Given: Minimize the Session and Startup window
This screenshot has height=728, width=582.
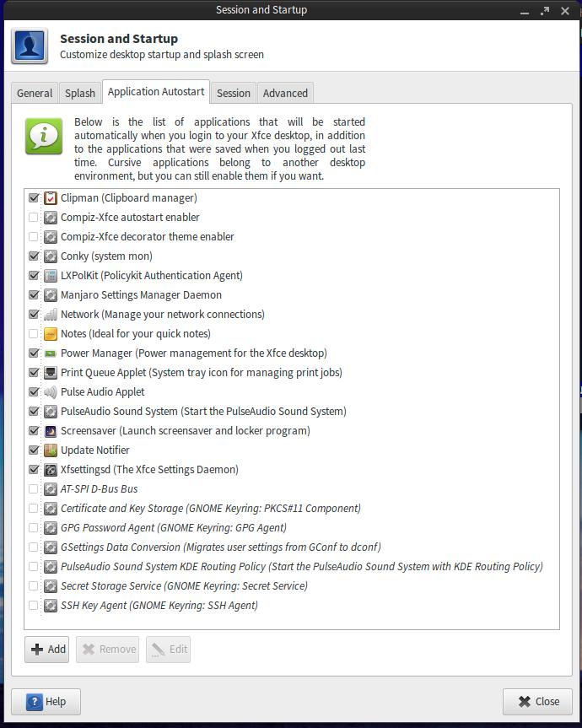Looking at the screenshot, I should click(525, 11).
